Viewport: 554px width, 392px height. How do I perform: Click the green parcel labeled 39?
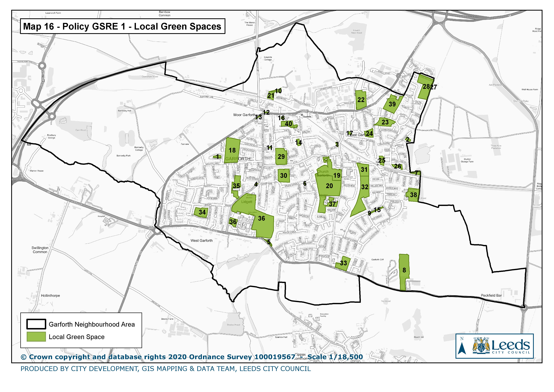point(392,104)
